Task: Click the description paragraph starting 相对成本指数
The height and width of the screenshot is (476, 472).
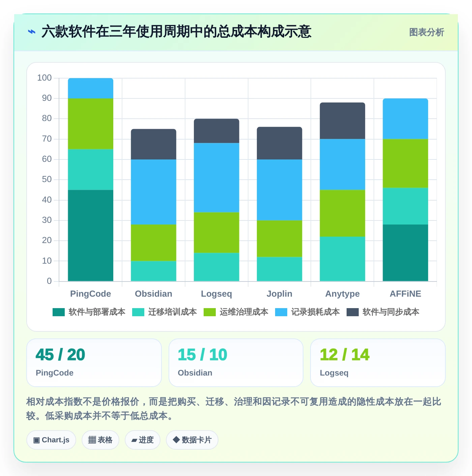Action: pos(234,409)
